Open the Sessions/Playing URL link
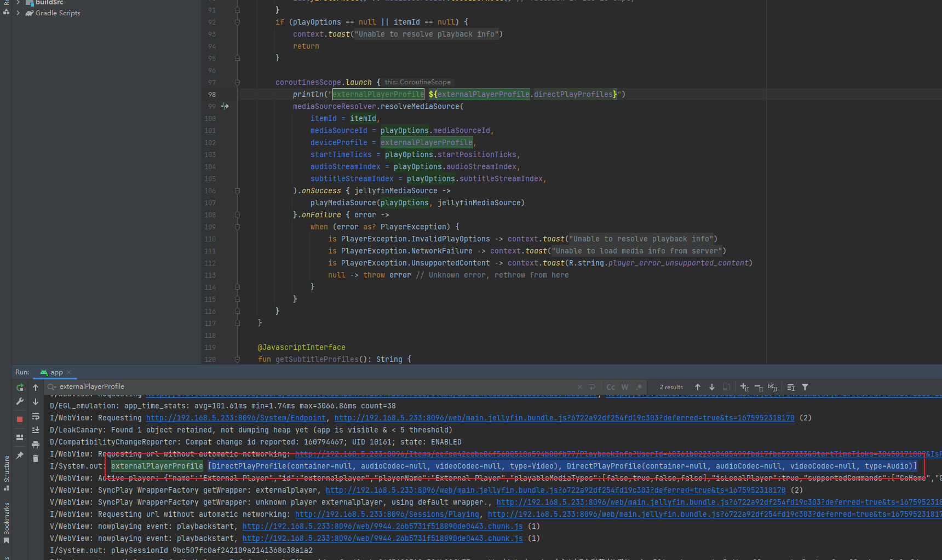Viewport: 942px width, 560px height. point(387,514)
